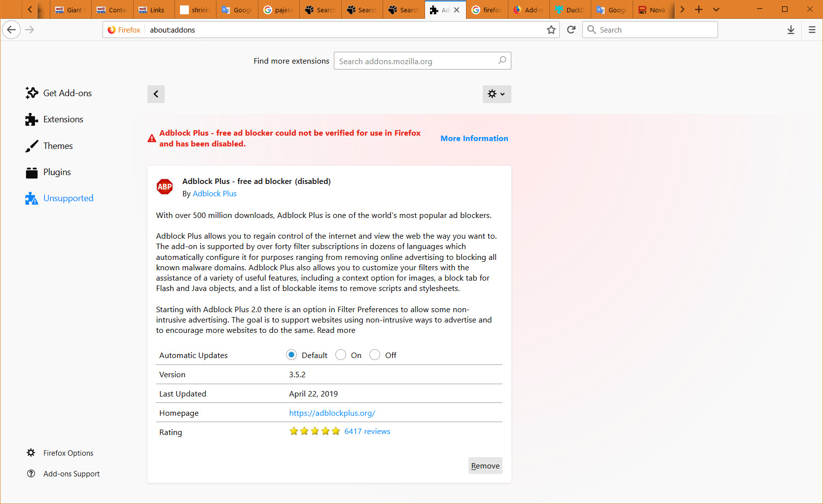Click the 'Automatic Updates' row label

[193, 356]
